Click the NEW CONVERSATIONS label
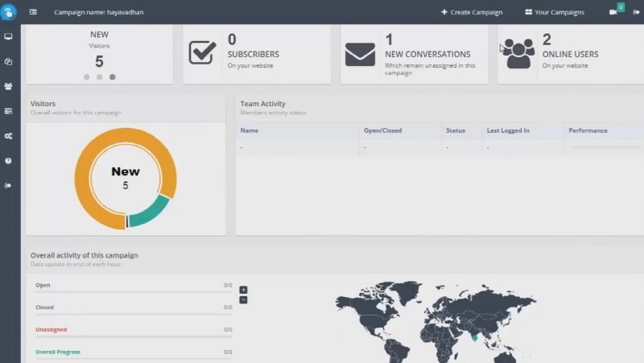 427,54
